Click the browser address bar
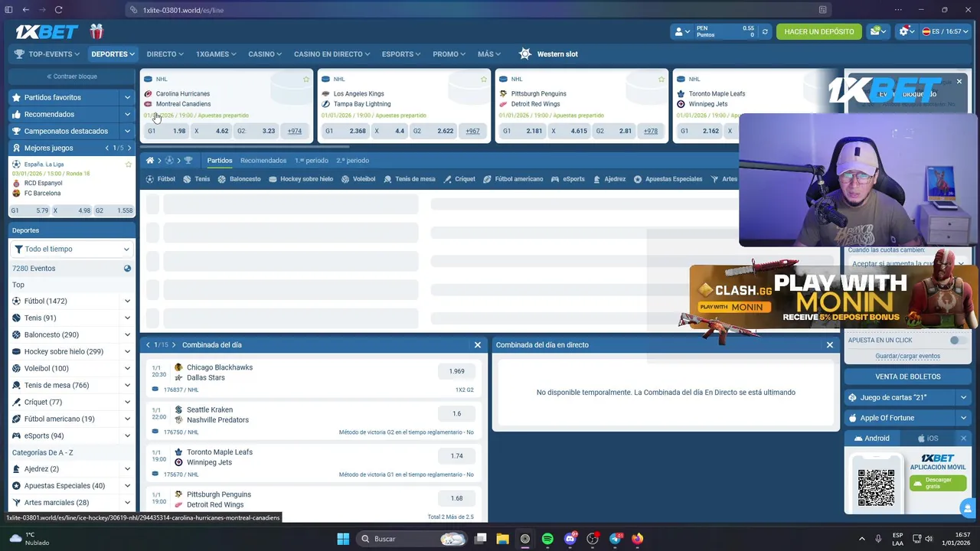This screenshot has height=551, width=980. coord(479,10)
